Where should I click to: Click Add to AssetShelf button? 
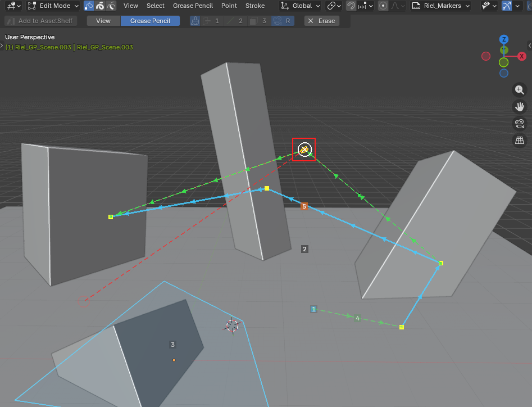40,21
